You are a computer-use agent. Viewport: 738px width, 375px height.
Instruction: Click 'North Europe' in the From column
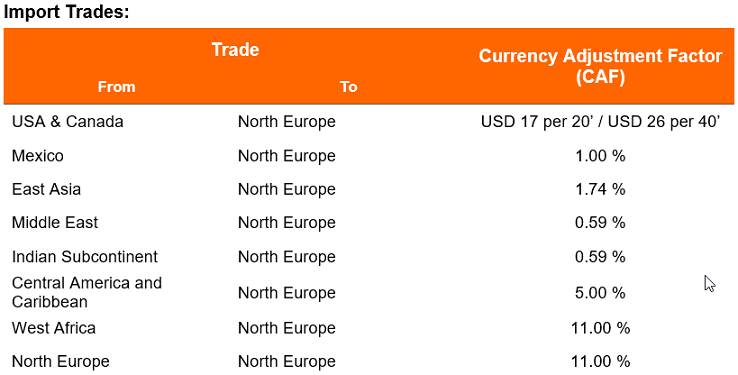click(61, 362)
